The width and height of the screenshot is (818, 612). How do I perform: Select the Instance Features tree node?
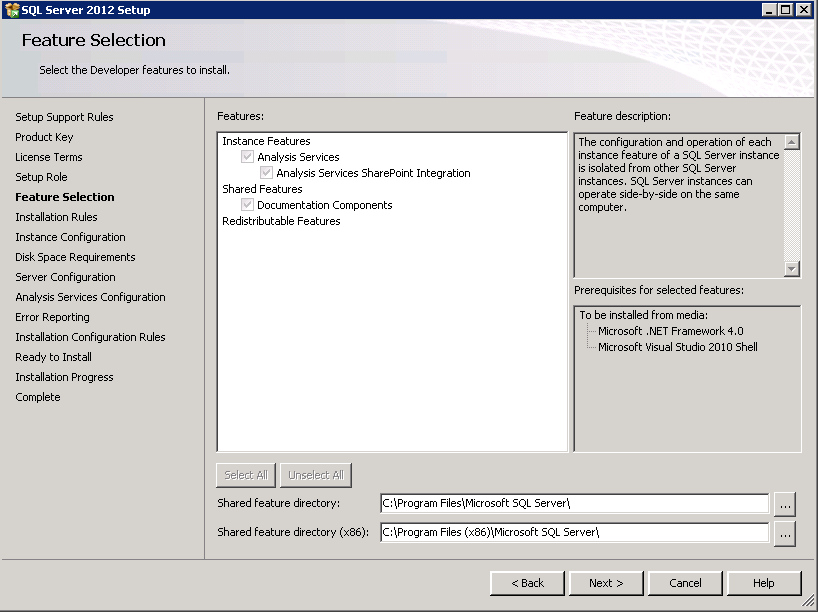pos(266,141)
